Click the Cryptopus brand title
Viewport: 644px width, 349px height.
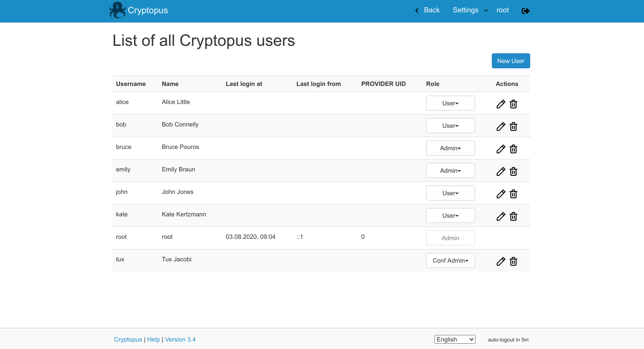click(148, 10)
